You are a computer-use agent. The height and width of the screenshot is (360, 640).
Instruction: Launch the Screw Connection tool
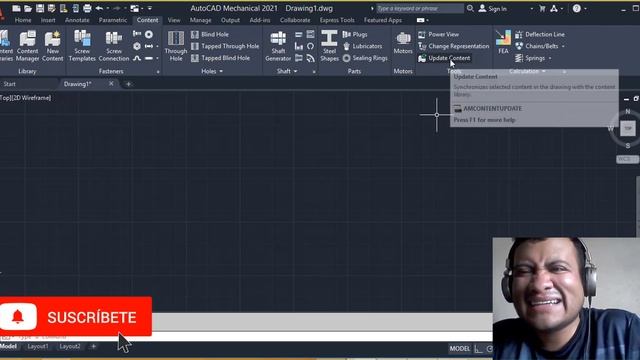coord(114,46)
